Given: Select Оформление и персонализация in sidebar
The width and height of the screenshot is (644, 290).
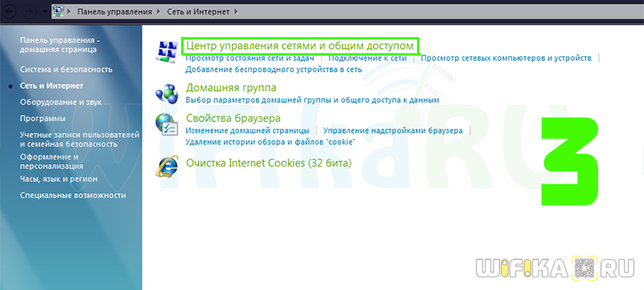Looking at the screenshot, I should [x=52, y=161].
